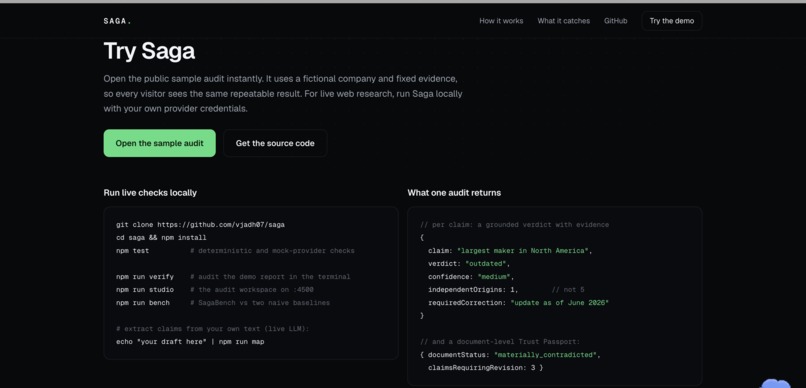Click the largest maker in North America claim value
The width and height of the screenshot is (806, 388).
pos(523,251)
